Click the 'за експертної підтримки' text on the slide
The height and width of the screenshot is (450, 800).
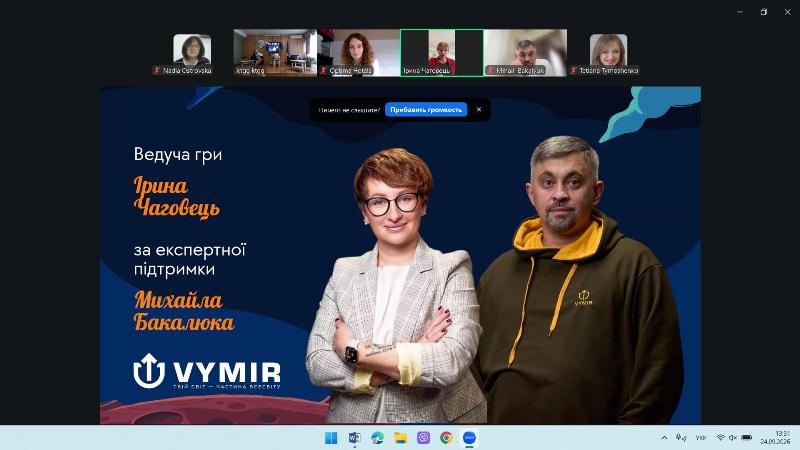pyautogui.click(x=189, y=259)
